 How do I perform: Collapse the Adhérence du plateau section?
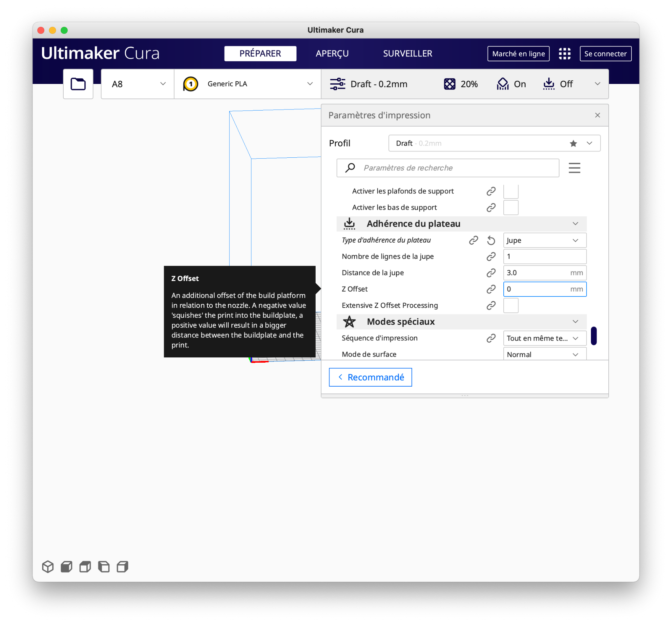(x=575, y=224)
